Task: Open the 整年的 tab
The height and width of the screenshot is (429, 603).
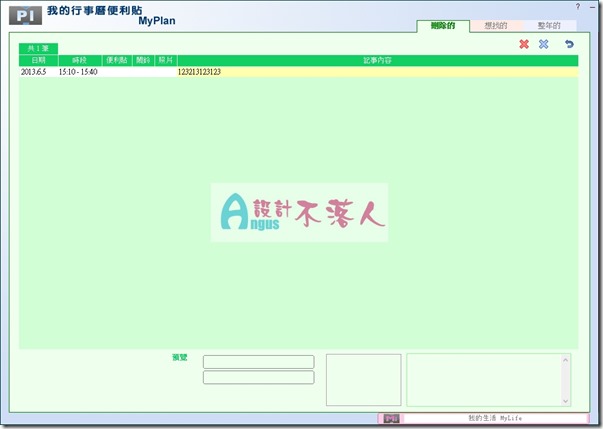Action: 549,25
